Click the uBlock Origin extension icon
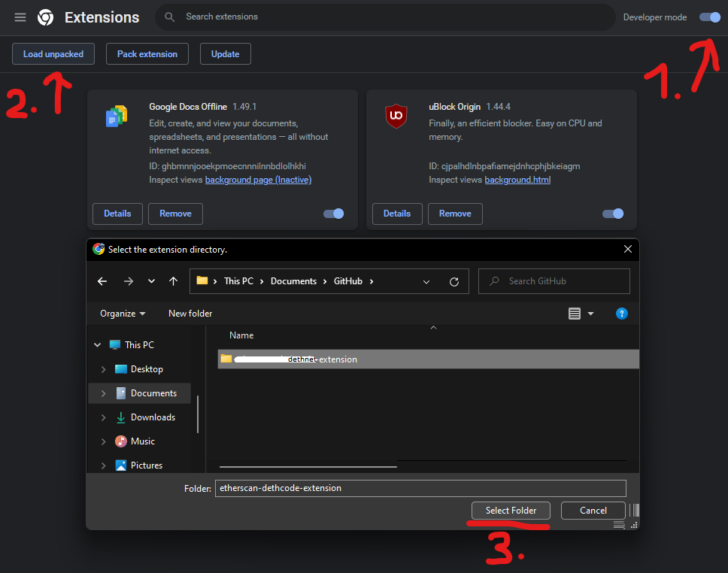Screen dimensions: 728x573 (396, 117)
